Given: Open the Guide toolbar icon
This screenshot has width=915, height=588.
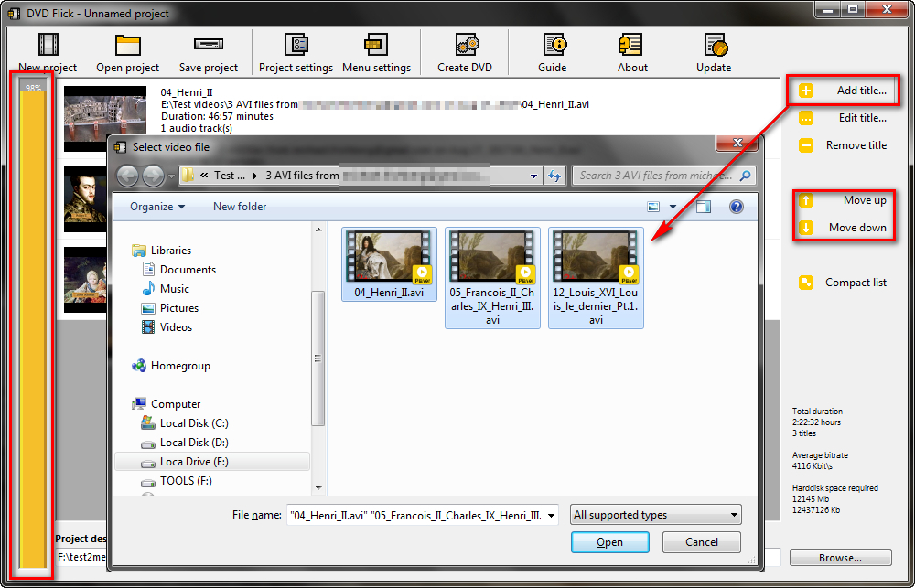Looking at the screenshot, I should click(554, 46).
